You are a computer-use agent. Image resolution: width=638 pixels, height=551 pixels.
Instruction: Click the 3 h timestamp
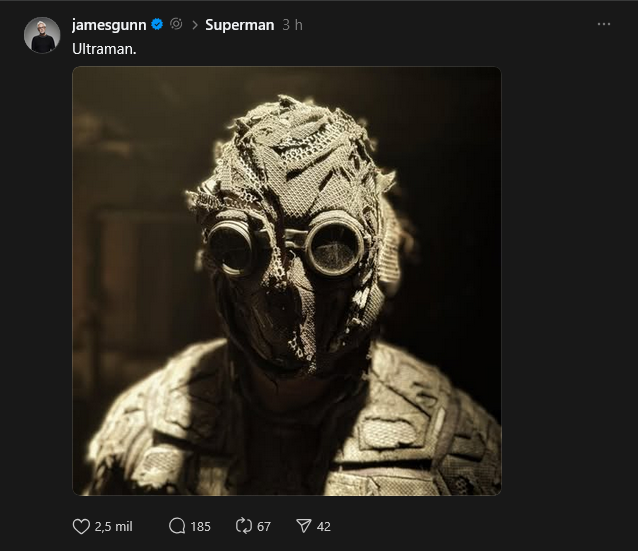(x=293, y=25)
